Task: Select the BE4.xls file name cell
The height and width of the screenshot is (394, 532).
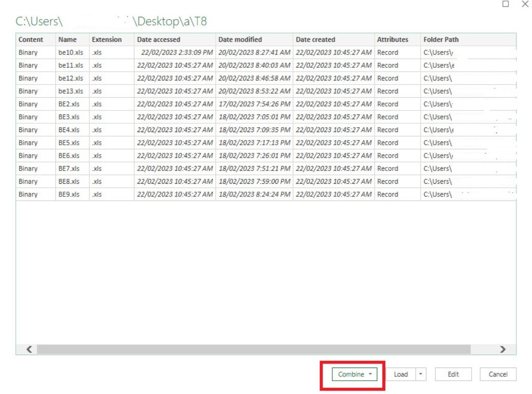Action: click(x=72, y=130)
